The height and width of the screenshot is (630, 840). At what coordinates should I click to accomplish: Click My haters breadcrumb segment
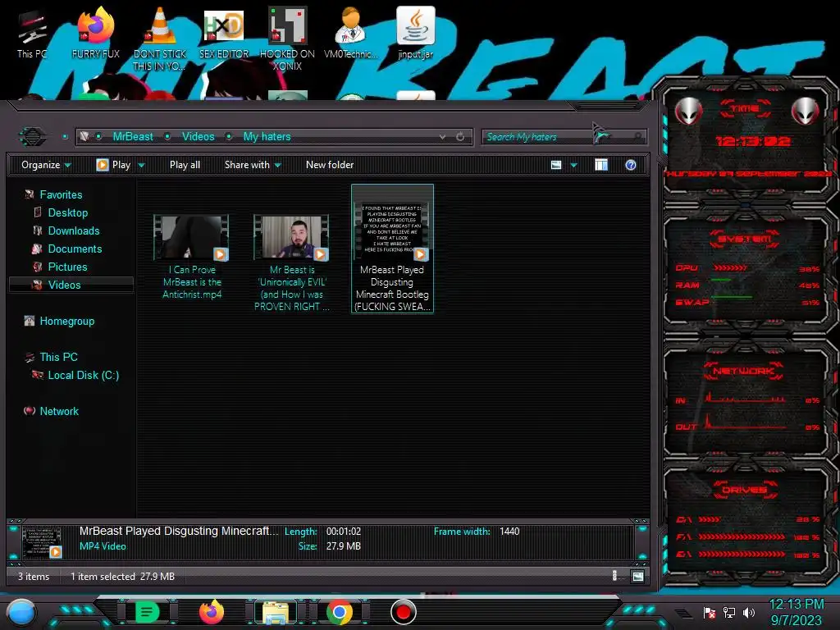(x=267, y=137)
